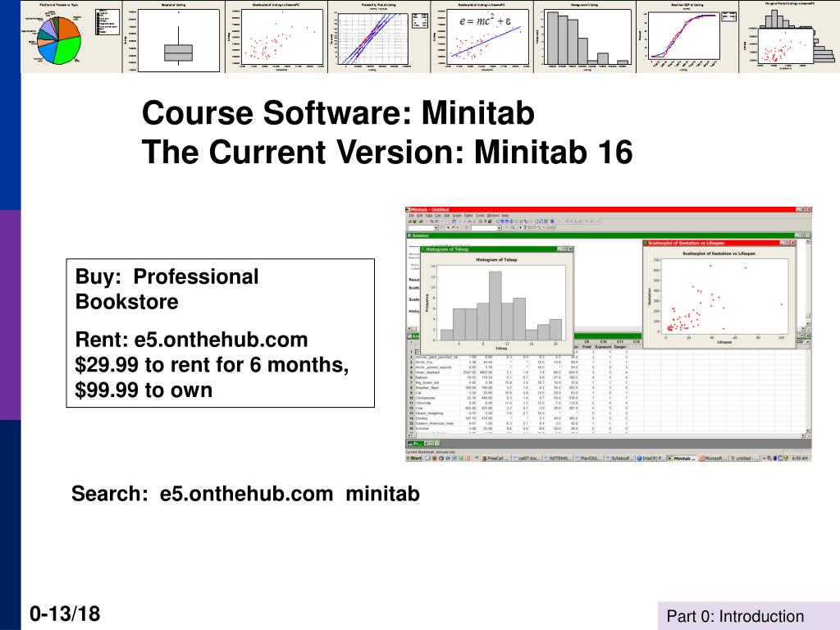Open the Graph menu in Minitab
Viewport: 840px width, 630px height.
coord(457,216)
